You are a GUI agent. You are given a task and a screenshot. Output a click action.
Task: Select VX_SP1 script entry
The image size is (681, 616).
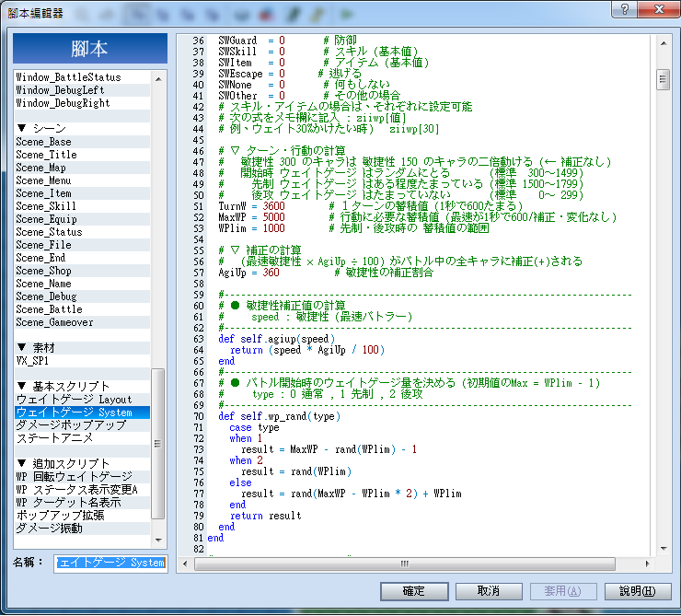tap(82, 361)
